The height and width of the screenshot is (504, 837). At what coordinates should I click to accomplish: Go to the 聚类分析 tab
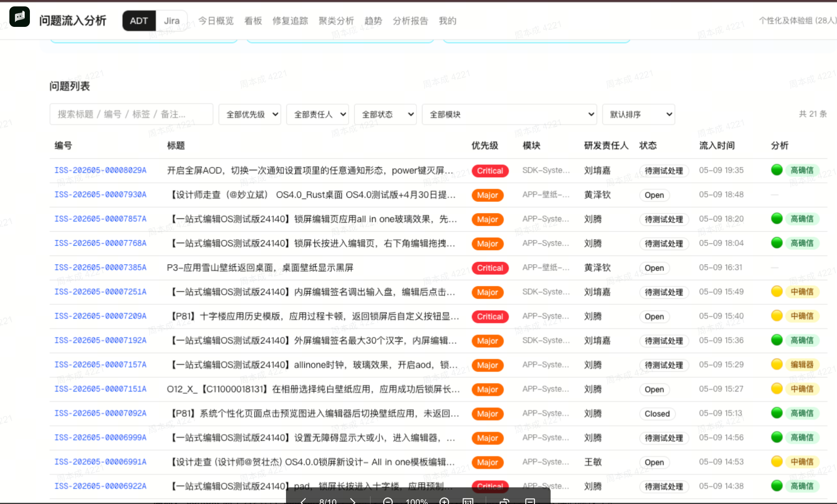[336, 21]
